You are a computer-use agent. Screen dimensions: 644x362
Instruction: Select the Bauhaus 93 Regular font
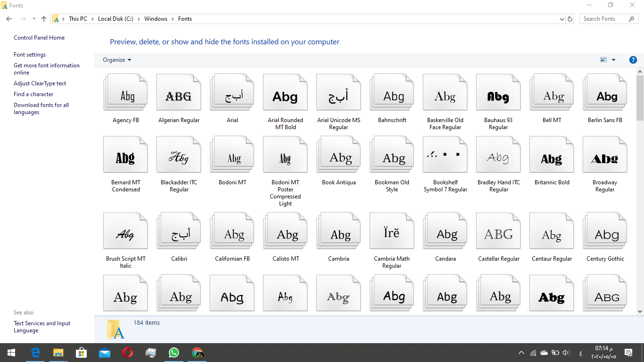(499, 93)
